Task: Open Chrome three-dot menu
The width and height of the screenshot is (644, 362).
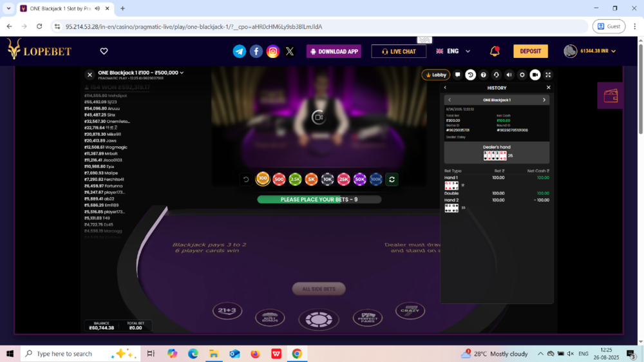Action: [x=635, y=26]
